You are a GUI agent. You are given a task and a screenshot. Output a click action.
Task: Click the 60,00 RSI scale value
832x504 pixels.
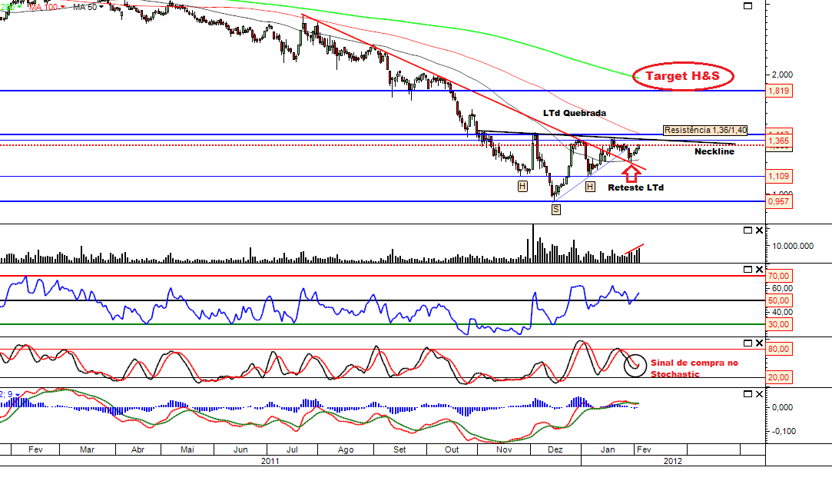[782, 288]
